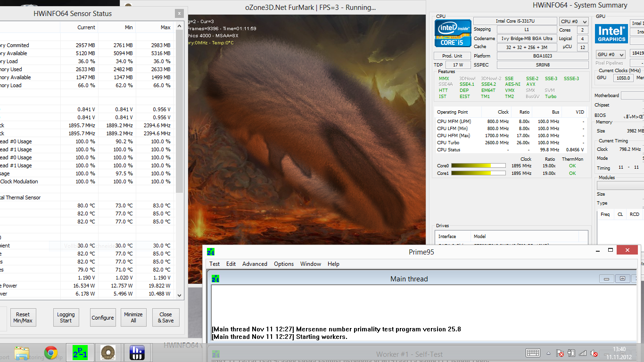Image resolution: width=644 pixels, height=362 pixels.
Task: Open the CPU #0 selector dropdown
Action: tap(574, 22)
